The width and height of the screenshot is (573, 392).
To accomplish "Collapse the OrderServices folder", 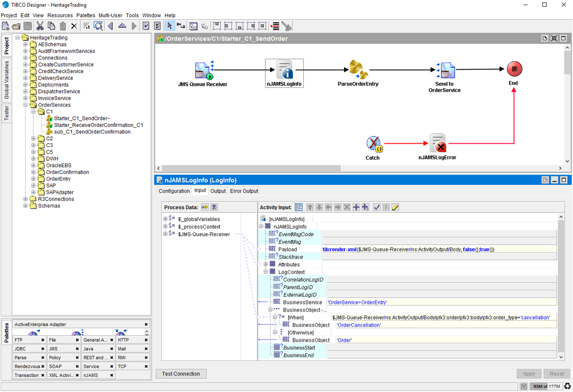I will point(25,105).
